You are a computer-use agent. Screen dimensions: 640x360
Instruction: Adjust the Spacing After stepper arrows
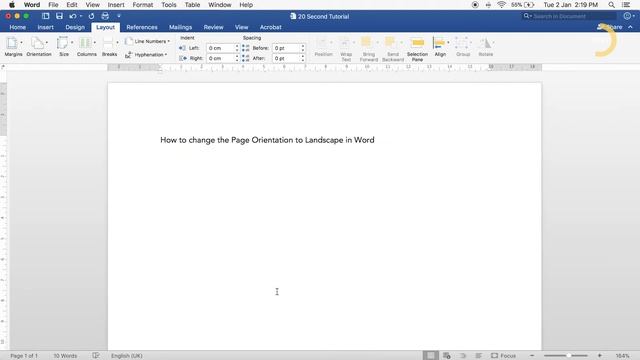point(303,58)
